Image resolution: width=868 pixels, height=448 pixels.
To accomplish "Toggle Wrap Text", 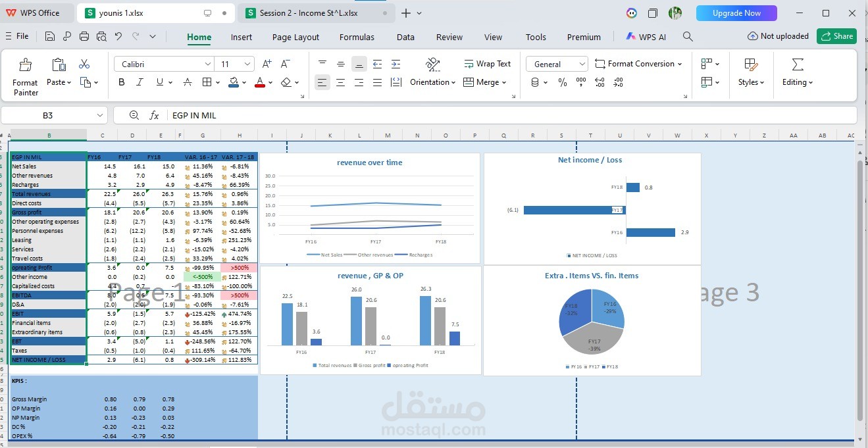I will click(487, 64).
